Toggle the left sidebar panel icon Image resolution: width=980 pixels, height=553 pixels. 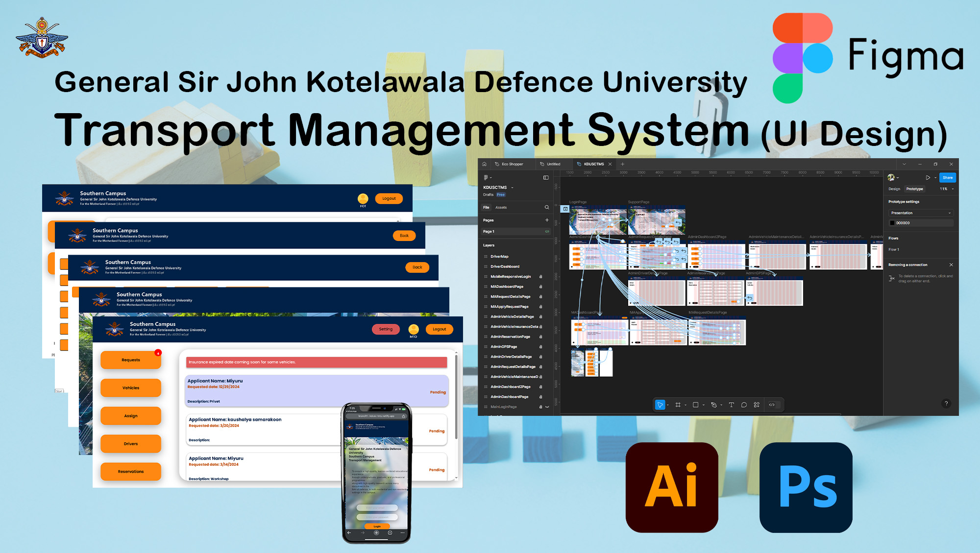(x=546, y=177)
